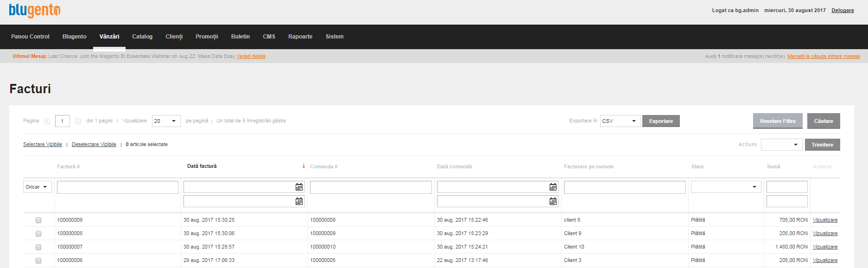Tick checkbox for invoice 100000009
Image resolution: width=868 pixels, height=268 pixels.
coord(38,220)
